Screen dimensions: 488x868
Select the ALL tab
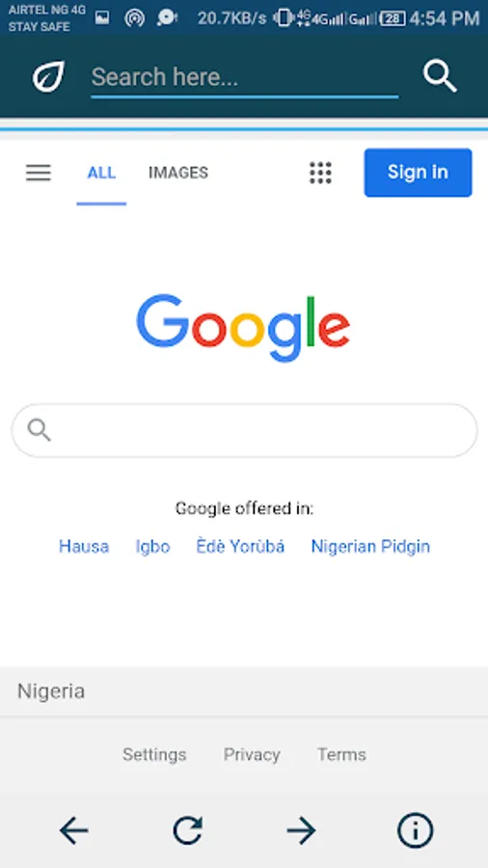coord(101,173)
